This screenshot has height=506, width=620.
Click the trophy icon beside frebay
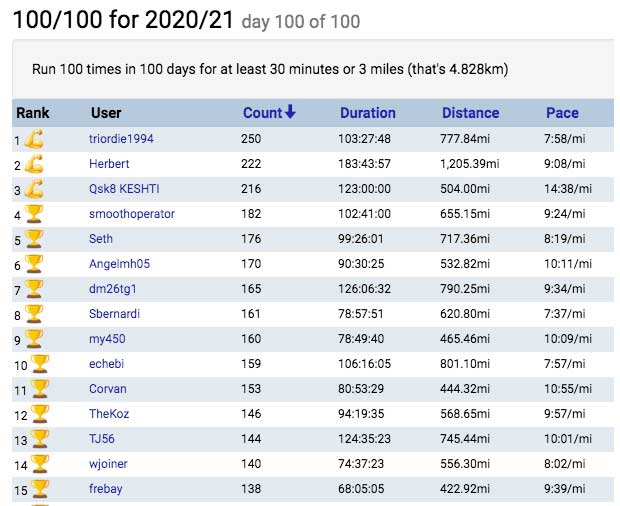coord(40,489)
